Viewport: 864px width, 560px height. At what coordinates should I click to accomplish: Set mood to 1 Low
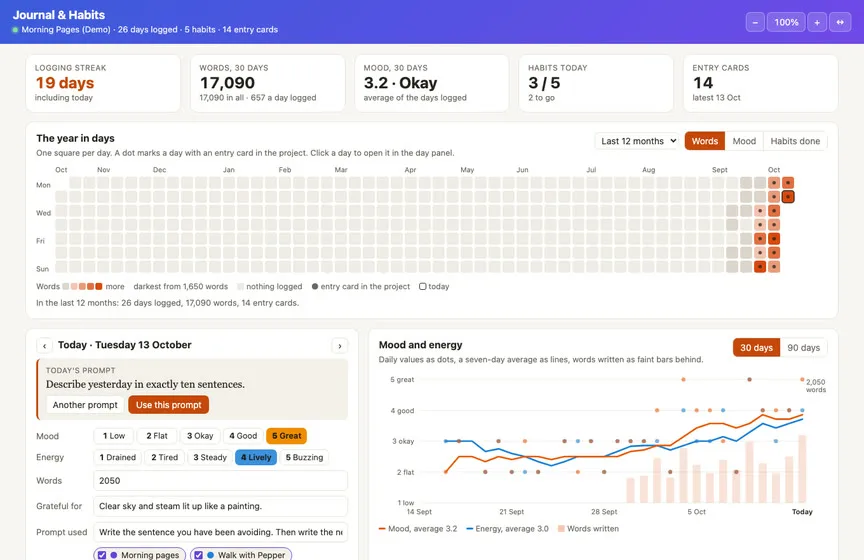(x=114, y=436)
